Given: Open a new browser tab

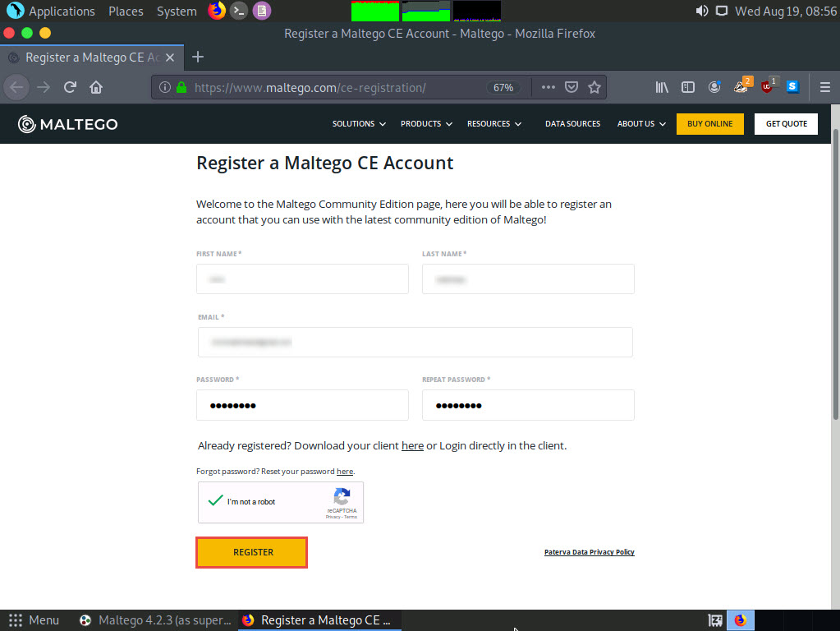Looking at the screenshot, I should [x=198, y=57].
